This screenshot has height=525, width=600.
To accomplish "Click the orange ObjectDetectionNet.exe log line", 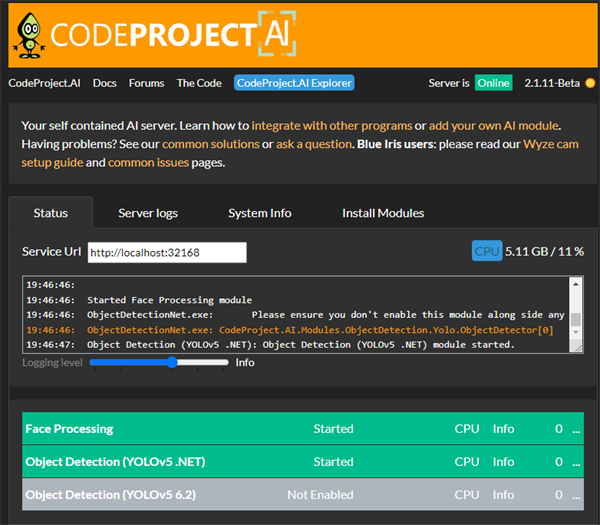I will pos(290,330).
